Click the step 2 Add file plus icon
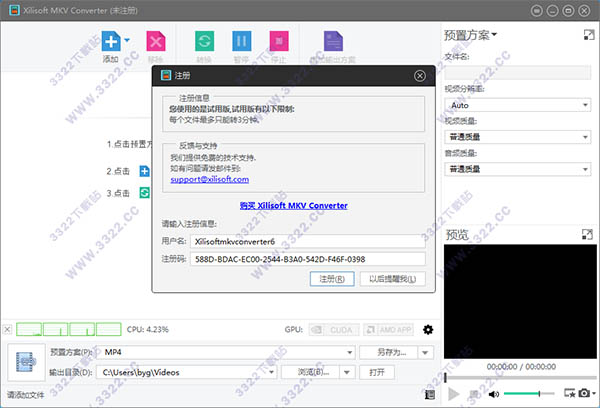This screenshot has height=408, width=600. (x=144, y=171)
